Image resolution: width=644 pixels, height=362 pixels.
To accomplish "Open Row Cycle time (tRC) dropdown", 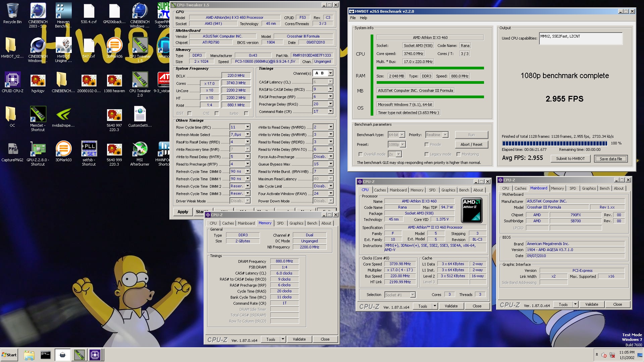I will pos(248,127).
